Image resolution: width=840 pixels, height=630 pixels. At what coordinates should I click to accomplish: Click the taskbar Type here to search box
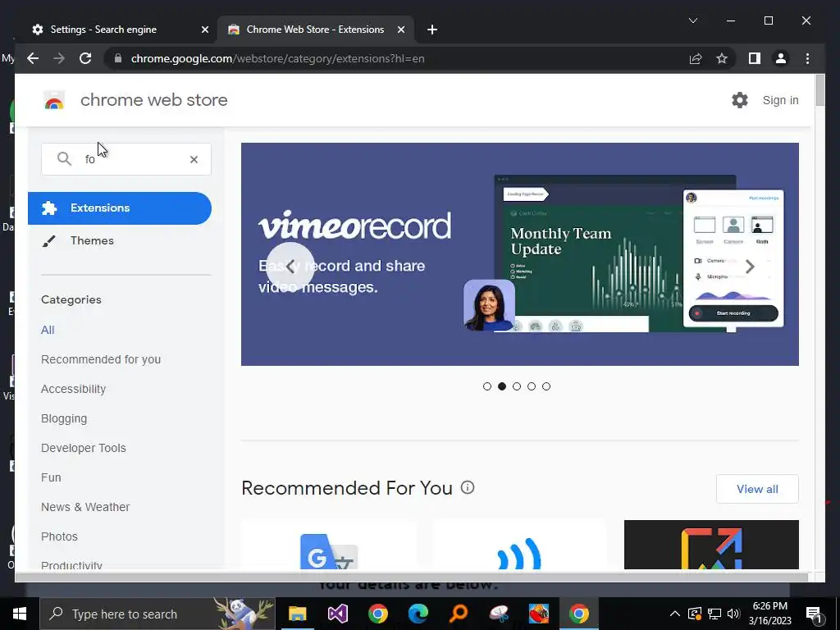157,614
